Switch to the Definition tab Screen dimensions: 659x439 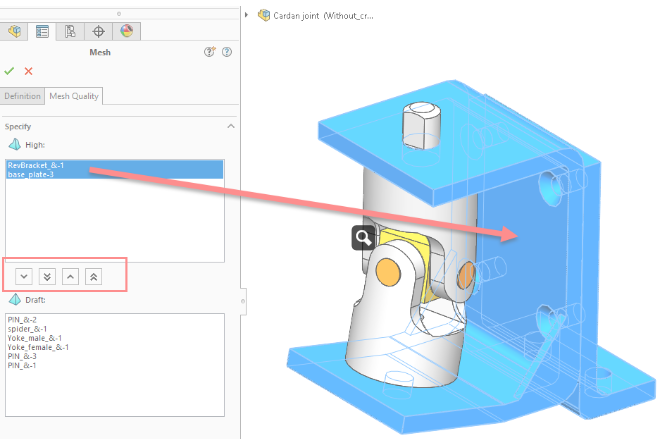coord(23,96)
